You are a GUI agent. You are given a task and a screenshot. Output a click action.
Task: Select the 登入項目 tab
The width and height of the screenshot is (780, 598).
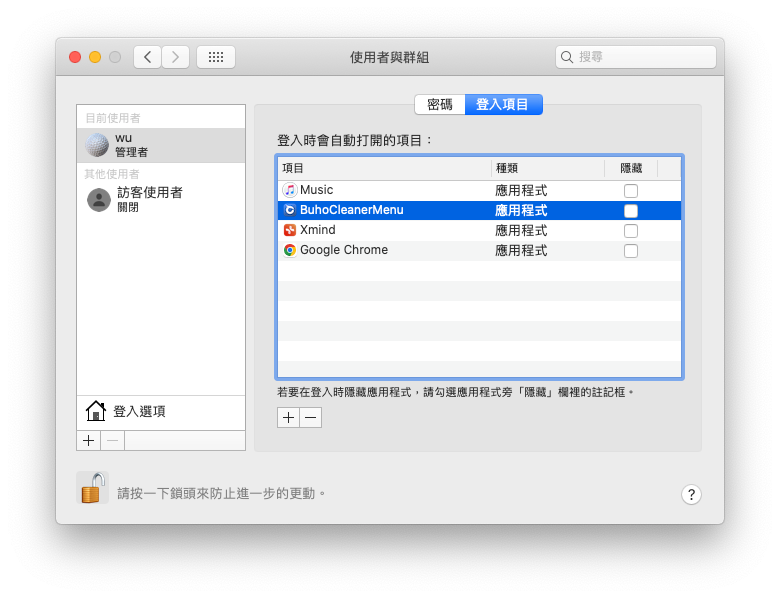[503, 104]
